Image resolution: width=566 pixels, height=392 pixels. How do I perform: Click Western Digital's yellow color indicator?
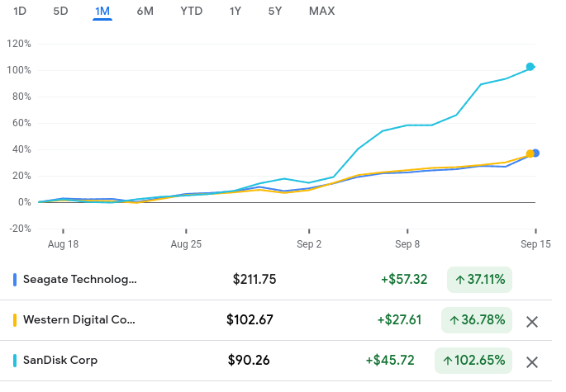click(15, 319)
